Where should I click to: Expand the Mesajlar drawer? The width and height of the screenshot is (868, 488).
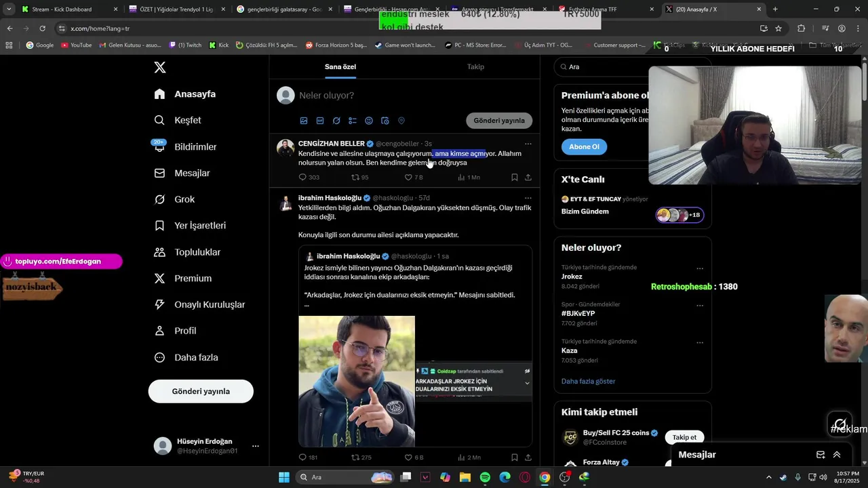tap(837, 455)
